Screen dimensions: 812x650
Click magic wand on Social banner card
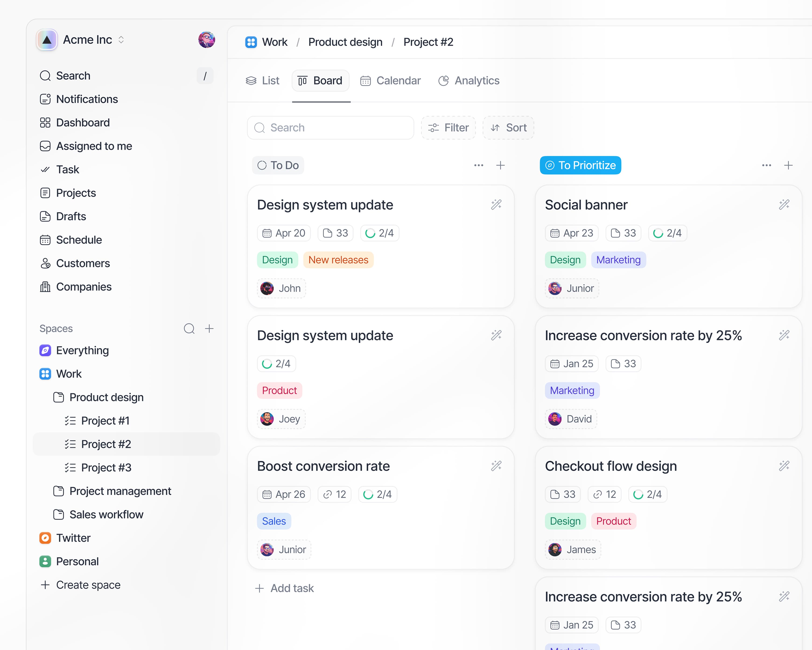tap(784, 205)
